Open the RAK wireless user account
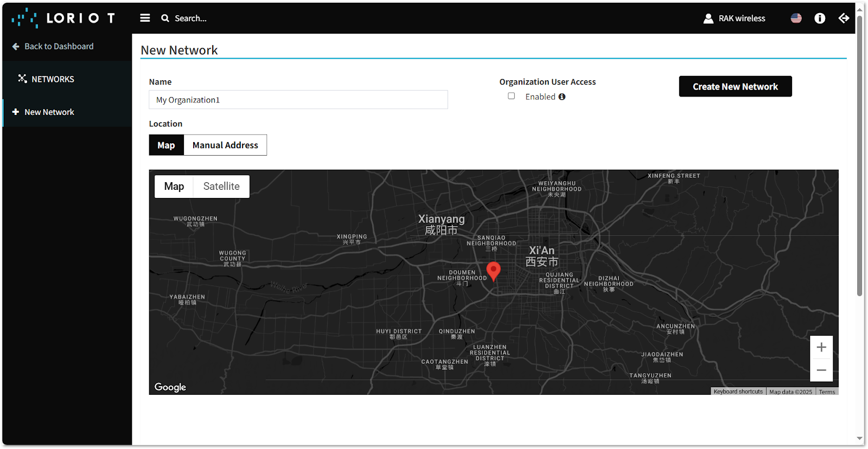Viewport: 868px width, 449px height. tap(734, 18)
